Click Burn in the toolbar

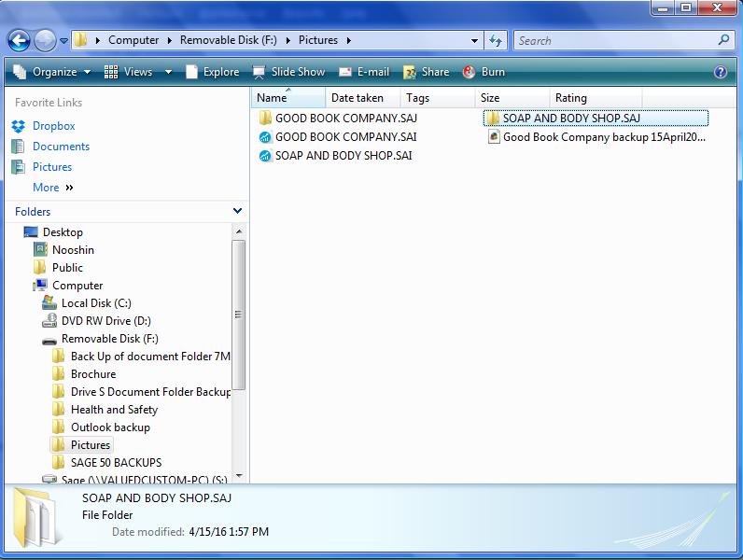click(x=484, y=72)
